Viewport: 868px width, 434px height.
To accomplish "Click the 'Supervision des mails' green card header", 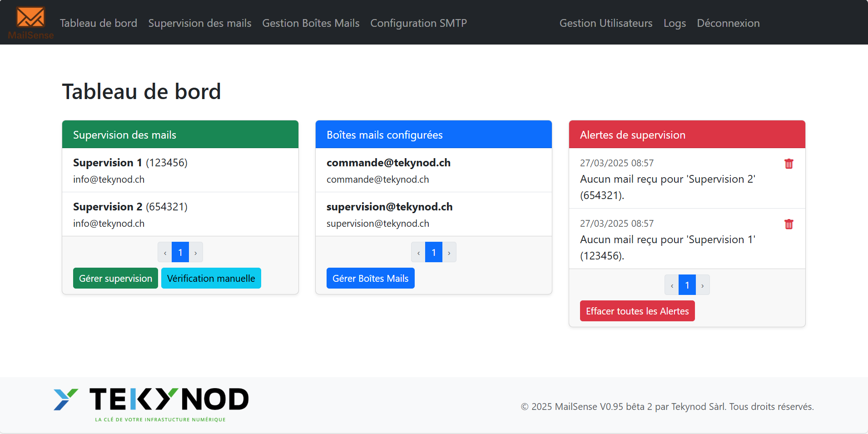I will point(180,135).
